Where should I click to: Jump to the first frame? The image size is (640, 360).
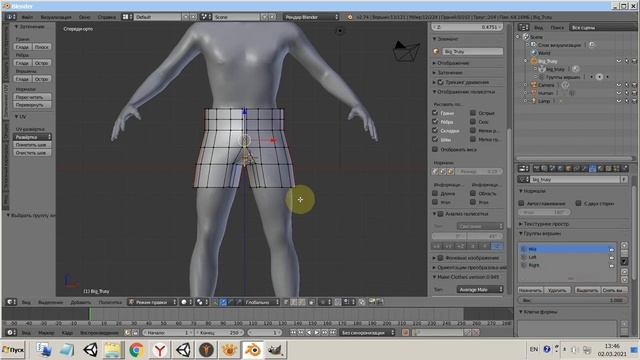coord(293,332)
